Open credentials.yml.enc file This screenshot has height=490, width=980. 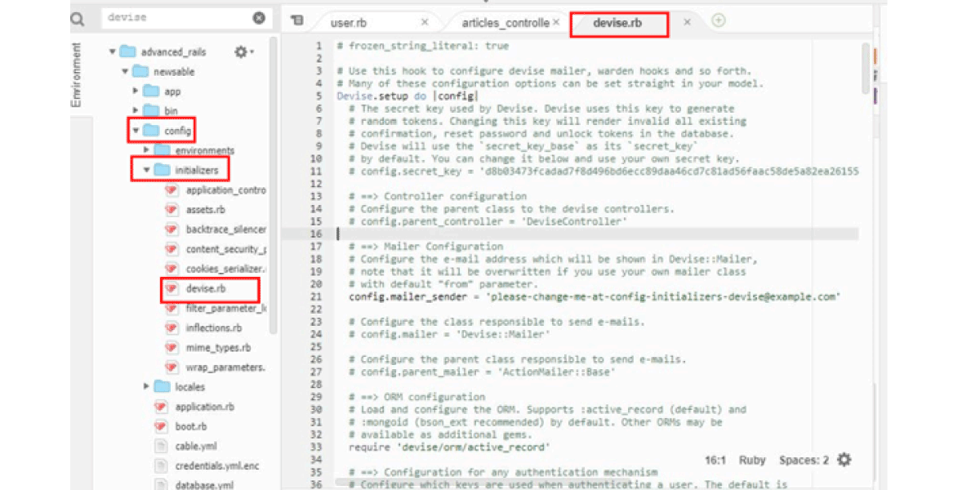coord(216,465)
